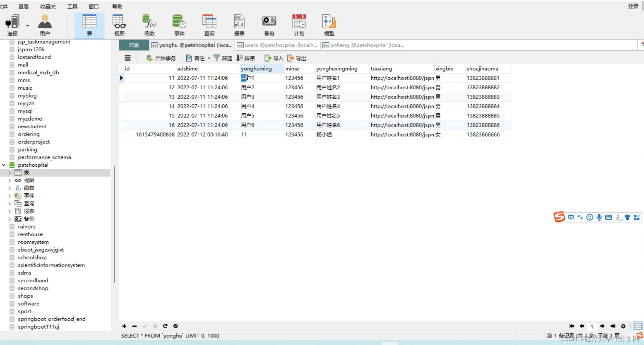Click the 排序 sort button
Image resolution: width=644 pixels, height=345 pixels.
[246, 58]
